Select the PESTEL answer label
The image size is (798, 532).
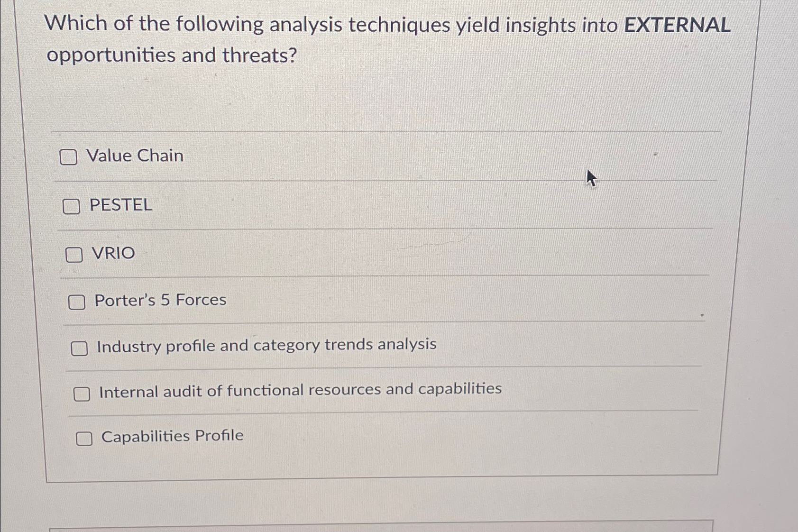tap(120, 205)
